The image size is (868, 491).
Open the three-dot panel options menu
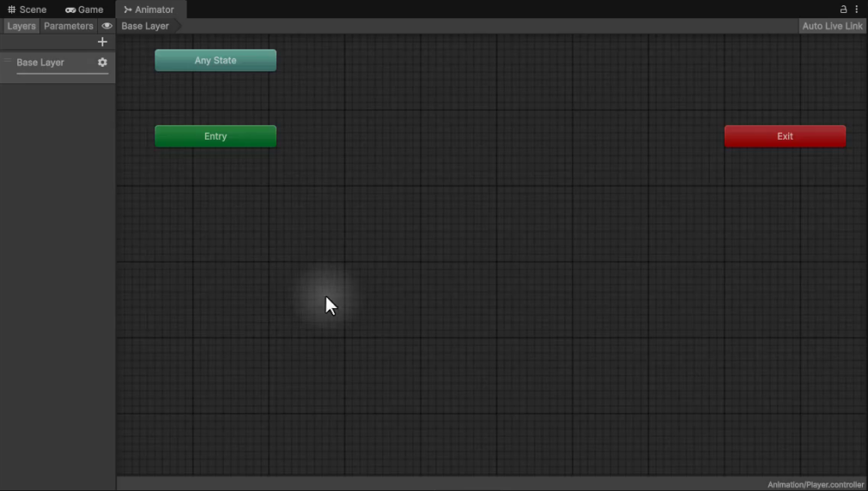pos(857,10)
